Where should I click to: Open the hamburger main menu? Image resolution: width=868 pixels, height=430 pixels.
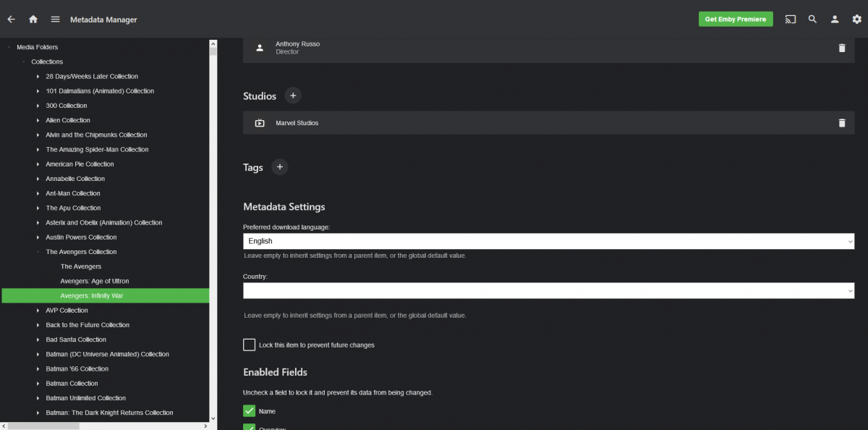(55, 20)
